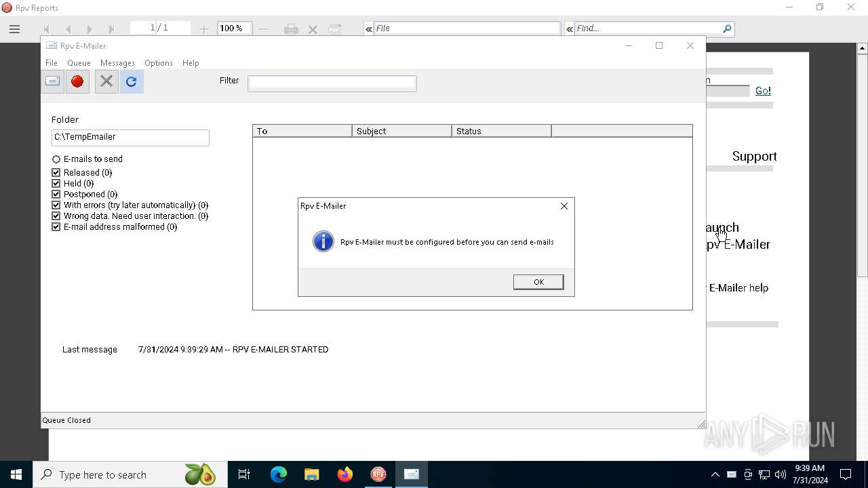The width and height of the screenshot is (868, 488).
Task: Click the Support link in Rpv Reports
Action: tap(754, 157)
